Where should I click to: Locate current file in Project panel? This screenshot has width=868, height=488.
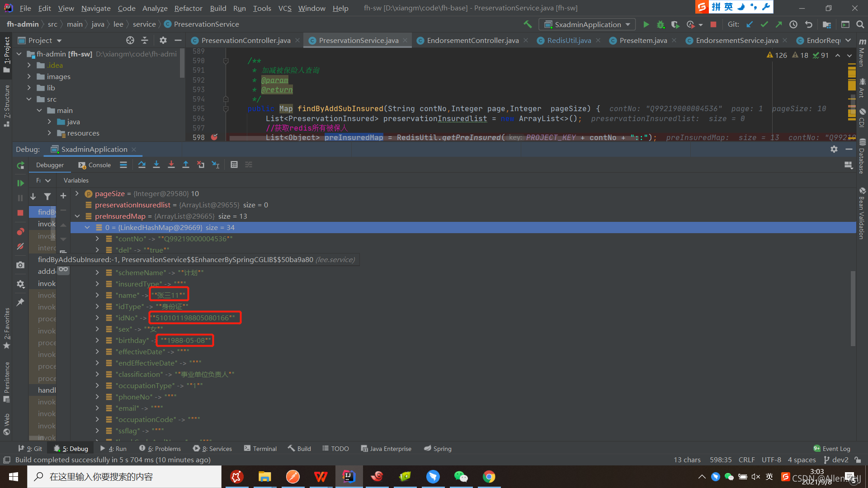(130, 40)
